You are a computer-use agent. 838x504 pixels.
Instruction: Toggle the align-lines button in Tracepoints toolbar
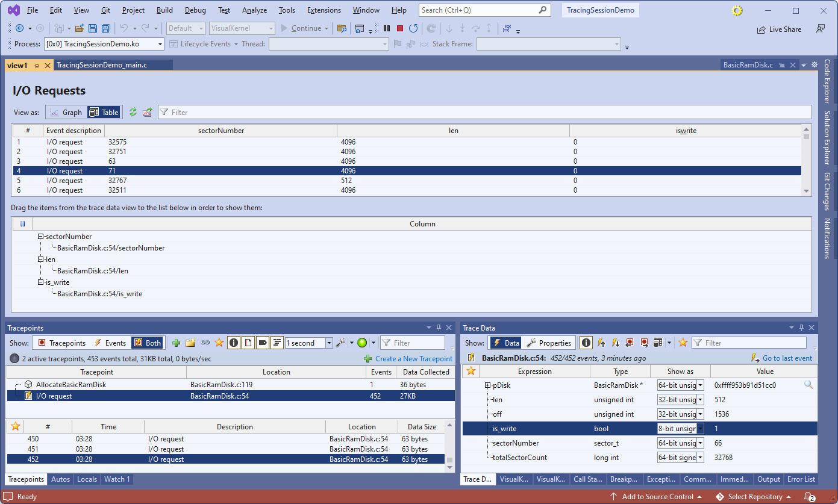(277, 343)
